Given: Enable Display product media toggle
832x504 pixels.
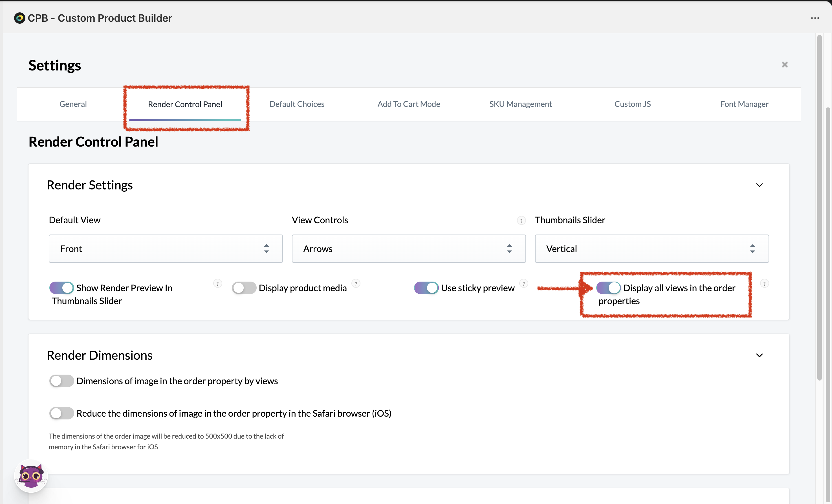Looking at the screenshot, I should click(x=244, y=288).
